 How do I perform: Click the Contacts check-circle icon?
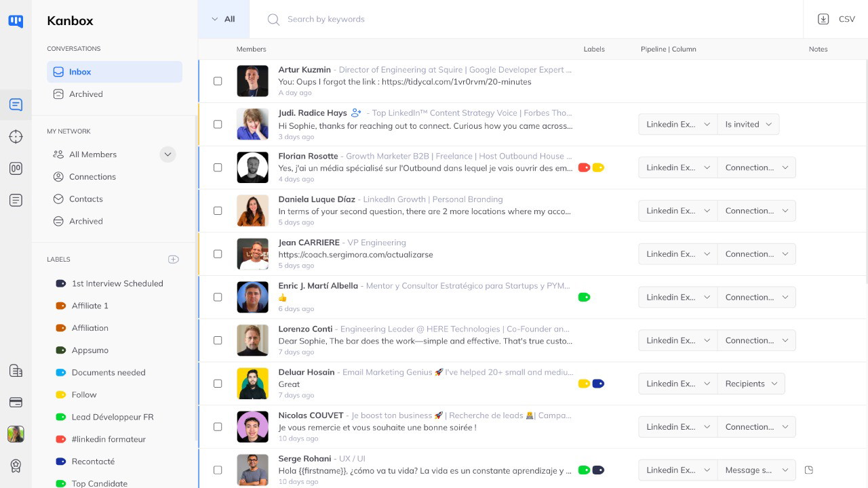pos(58,199)
